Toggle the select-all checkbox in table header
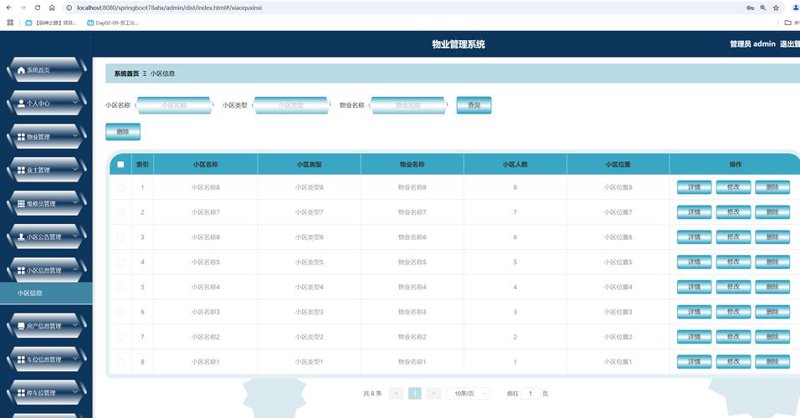 (120, 164)
